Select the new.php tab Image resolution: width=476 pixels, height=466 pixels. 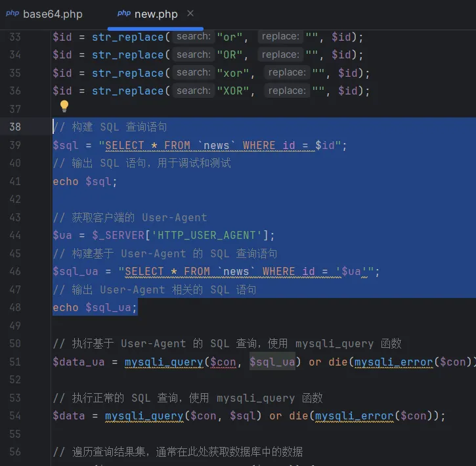tap(156, 14)
